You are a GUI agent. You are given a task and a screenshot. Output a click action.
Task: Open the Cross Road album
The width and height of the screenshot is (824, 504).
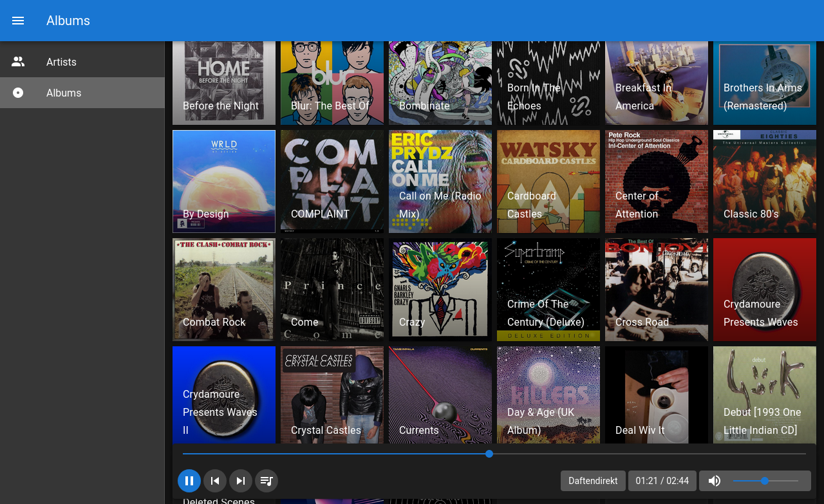[x=657, y=290]
